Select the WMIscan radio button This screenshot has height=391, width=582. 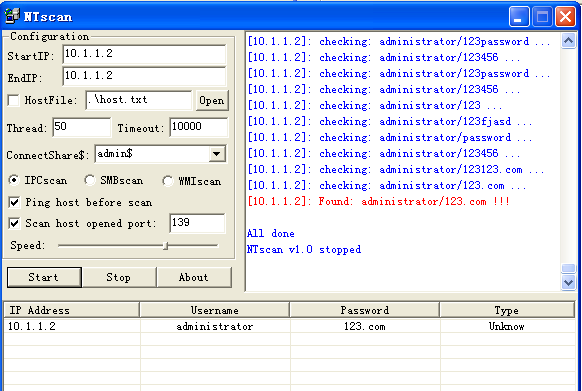[x=168, y=181]
